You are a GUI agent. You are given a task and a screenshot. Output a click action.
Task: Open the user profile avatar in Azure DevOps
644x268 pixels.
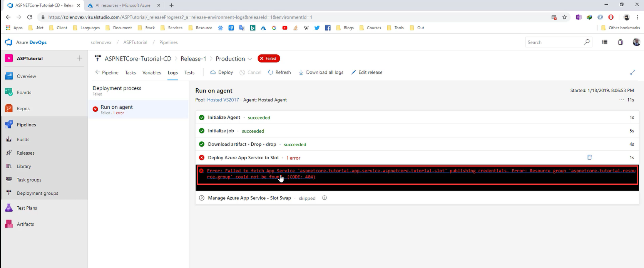tap(636, 42)
